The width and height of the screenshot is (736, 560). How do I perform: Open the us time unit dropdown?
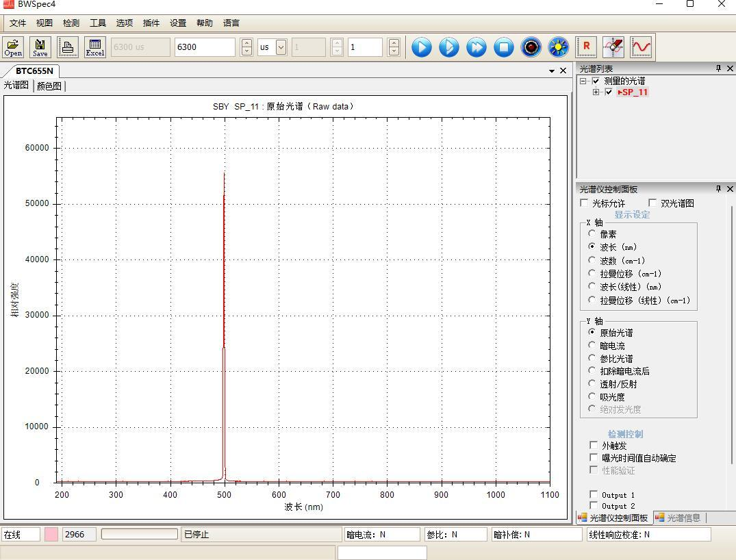281,47
